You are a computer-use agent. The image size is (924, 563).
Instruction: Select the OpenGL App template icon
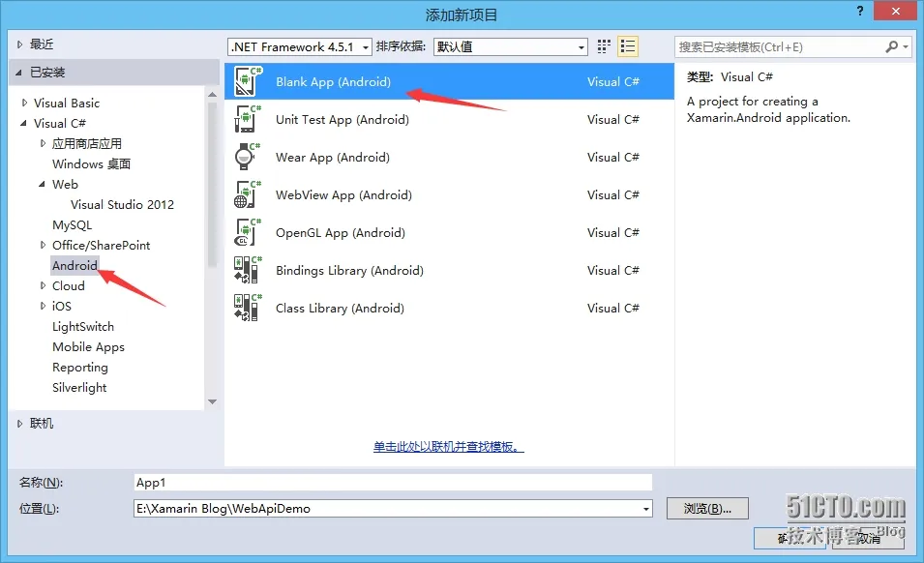(247, 232)
